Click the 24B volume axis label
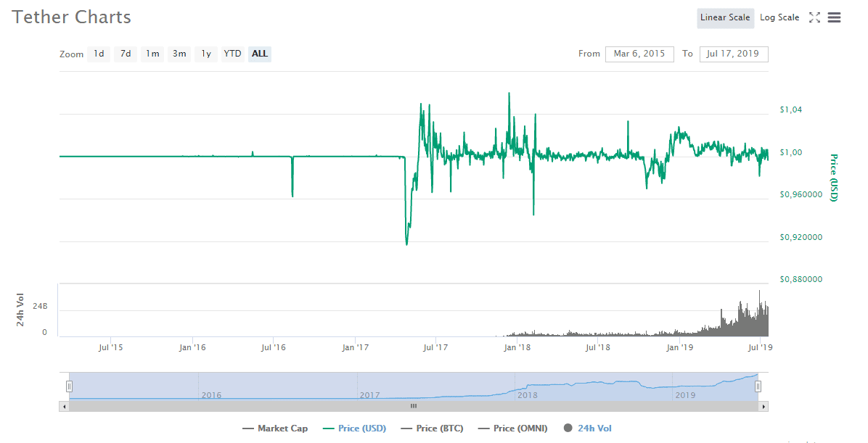This screenshot has height=443, width=868. (41, 306)
